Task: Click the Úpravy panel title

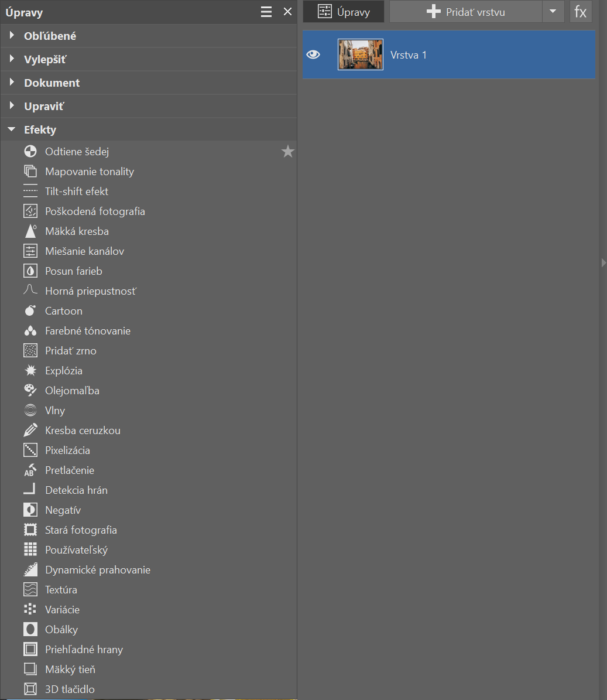Action: point(24,12)
